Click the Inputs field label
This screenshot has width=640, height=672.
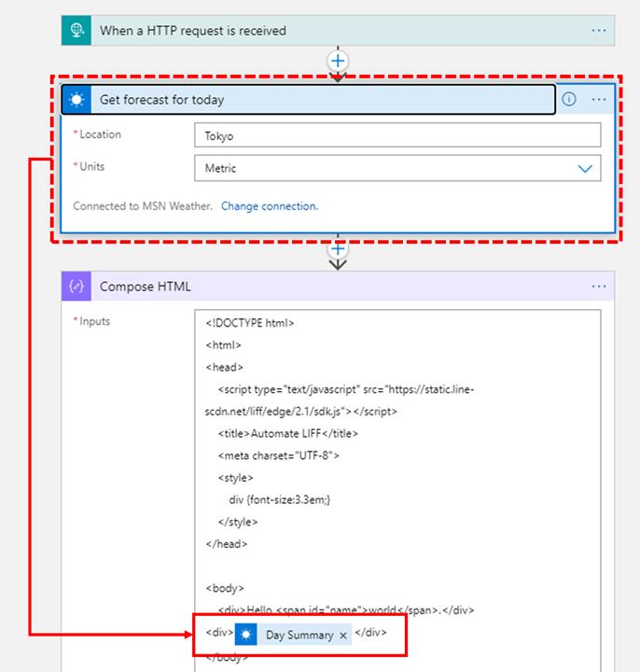tap(94, 321)
